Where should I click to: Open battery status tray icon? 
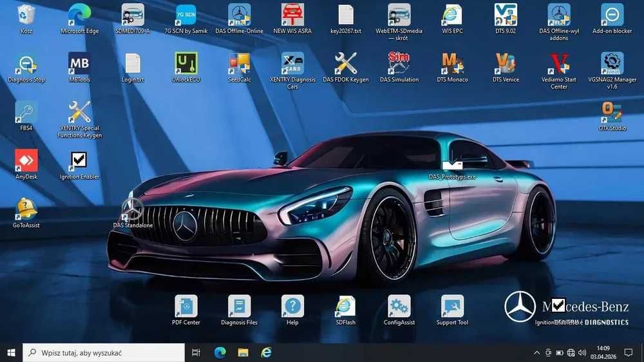[560, 352]
